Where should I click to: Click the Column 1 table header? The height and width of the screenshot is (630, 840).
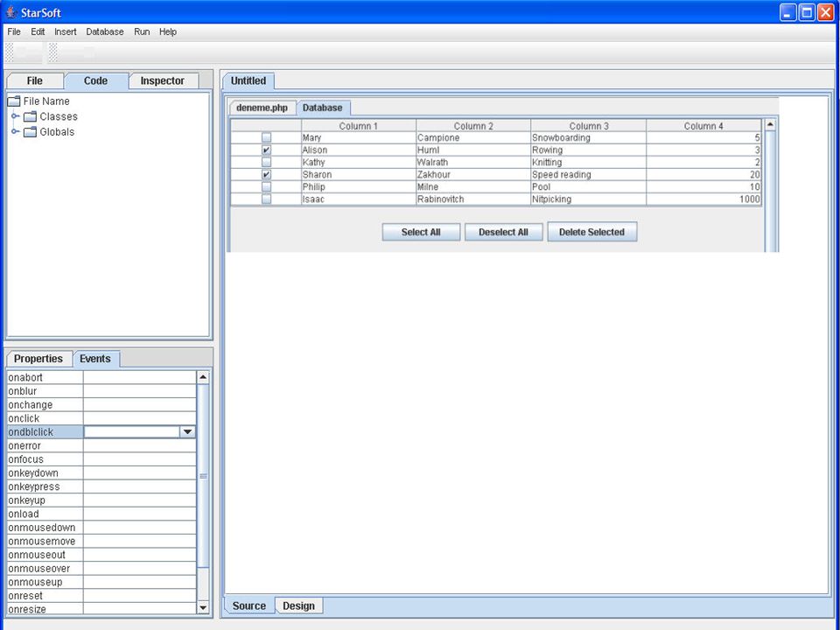(x=359, y=126)
